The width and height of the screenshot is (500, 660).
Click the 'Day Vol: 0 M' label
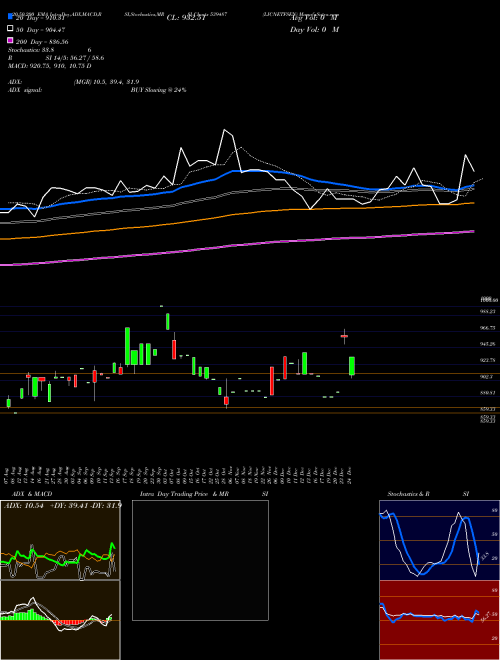point(314,30)
